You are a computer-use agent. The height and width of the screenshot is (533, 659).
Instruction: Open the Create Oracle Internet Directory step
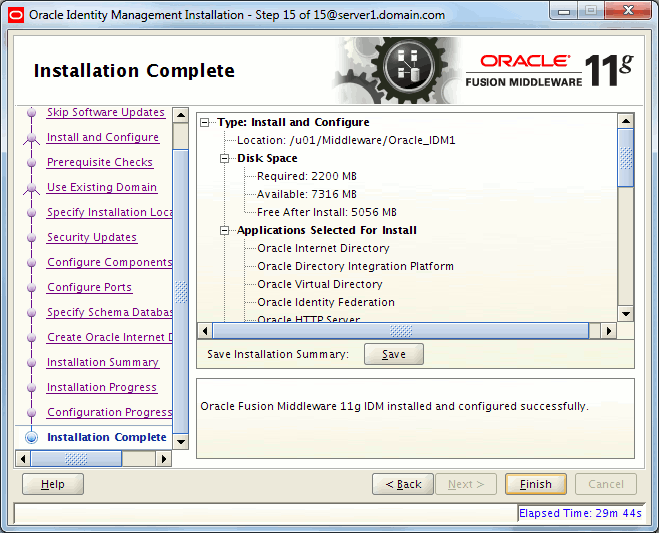tap(109, 337)
